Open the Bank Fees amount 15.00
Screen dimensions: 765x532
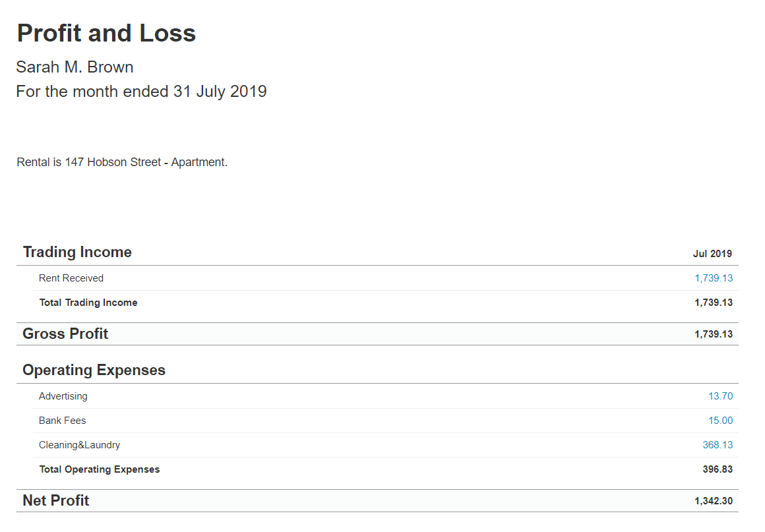pos(720,421)
